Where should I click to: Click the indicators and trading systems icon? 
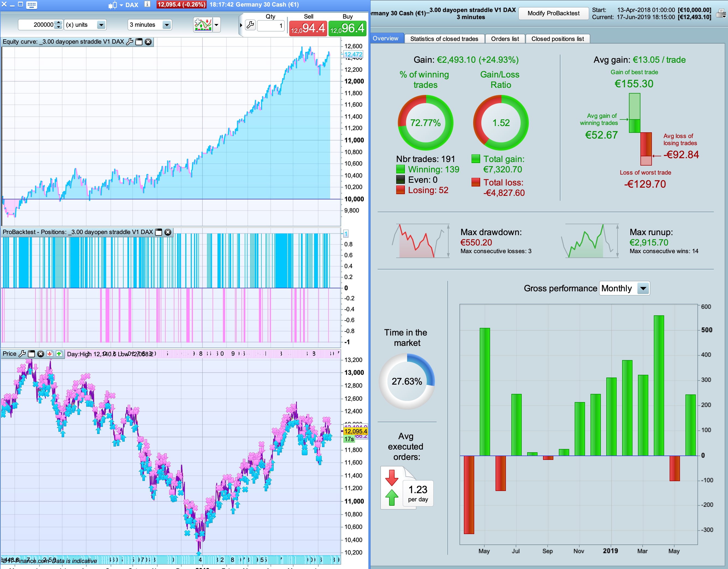coord(203,25)
